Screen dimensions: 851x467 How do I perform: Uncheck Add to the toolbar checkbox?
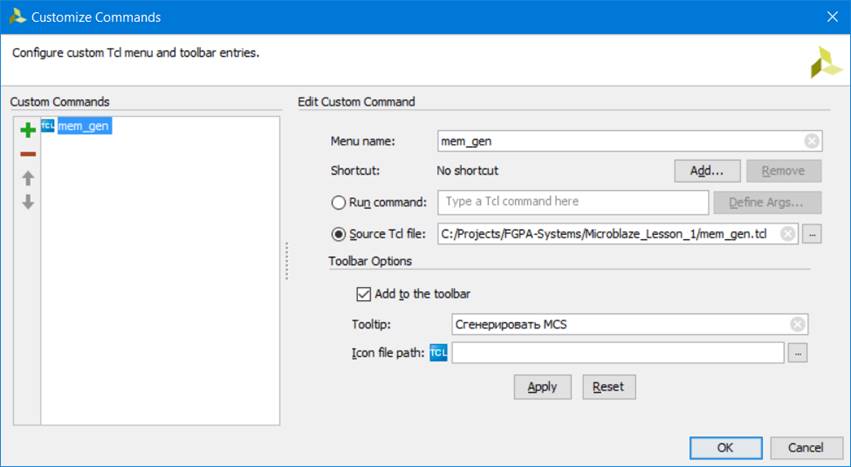tap(363, 294)
